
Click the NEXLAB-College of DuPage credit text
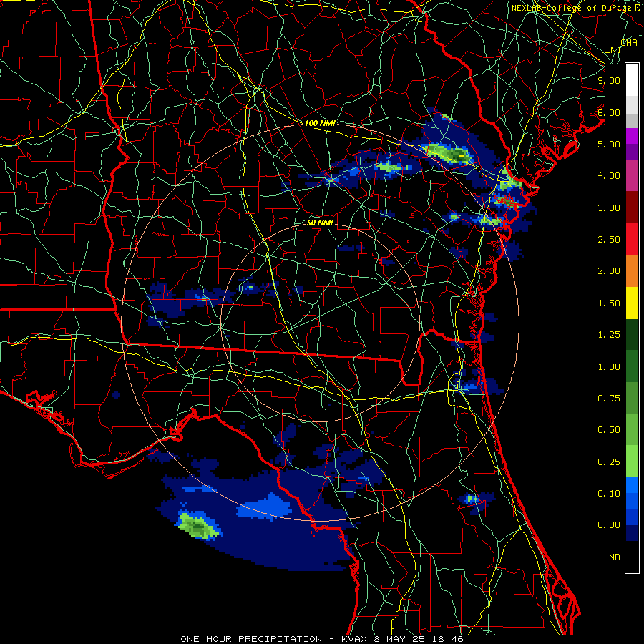[x=572, y=8]
